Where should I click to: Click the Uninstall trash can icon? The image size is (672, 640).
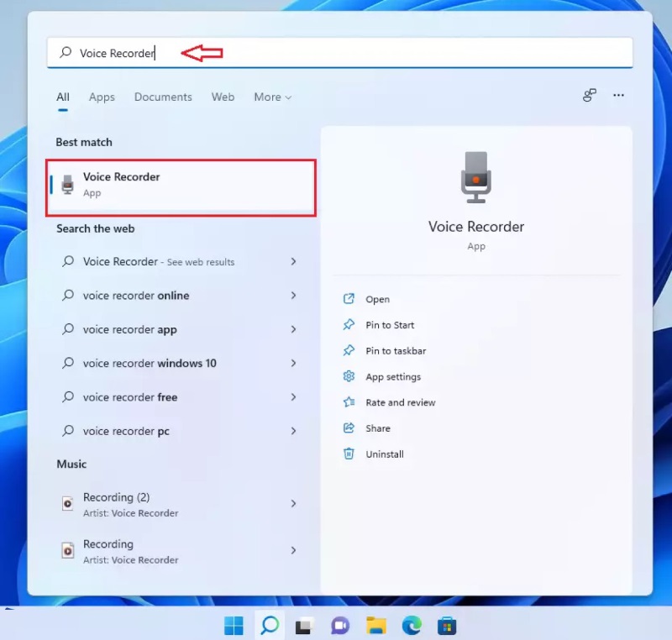click(349, 454)
